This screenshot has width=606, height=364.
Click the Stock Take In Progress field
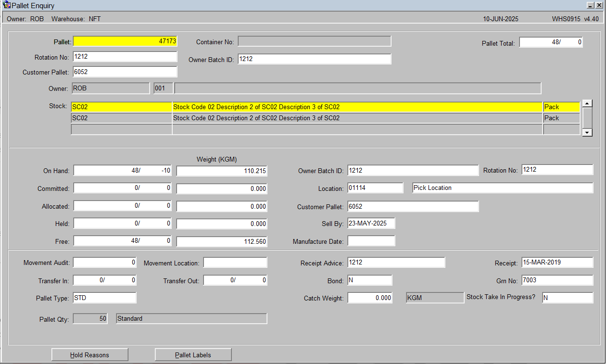[568, 298]
